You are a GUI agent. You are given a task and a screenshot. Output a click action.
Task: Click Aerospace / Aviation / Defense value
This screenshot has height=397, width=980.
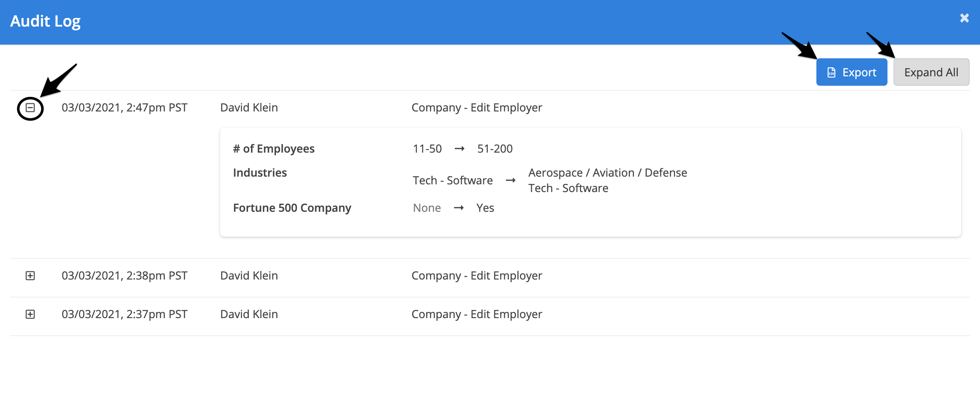point(607,173)
